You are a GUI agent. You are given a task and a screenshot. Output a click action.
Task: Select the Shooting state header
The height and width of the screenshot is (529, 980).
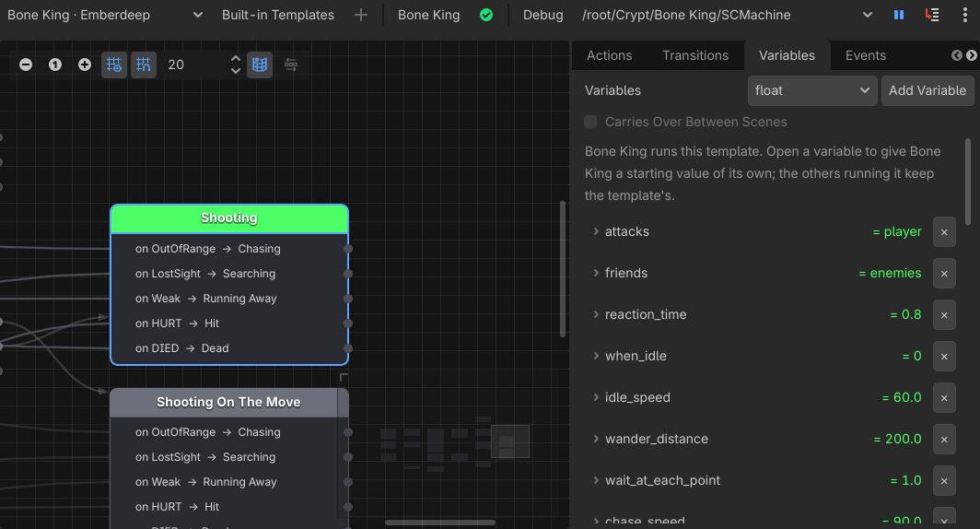tap(228, 218)
